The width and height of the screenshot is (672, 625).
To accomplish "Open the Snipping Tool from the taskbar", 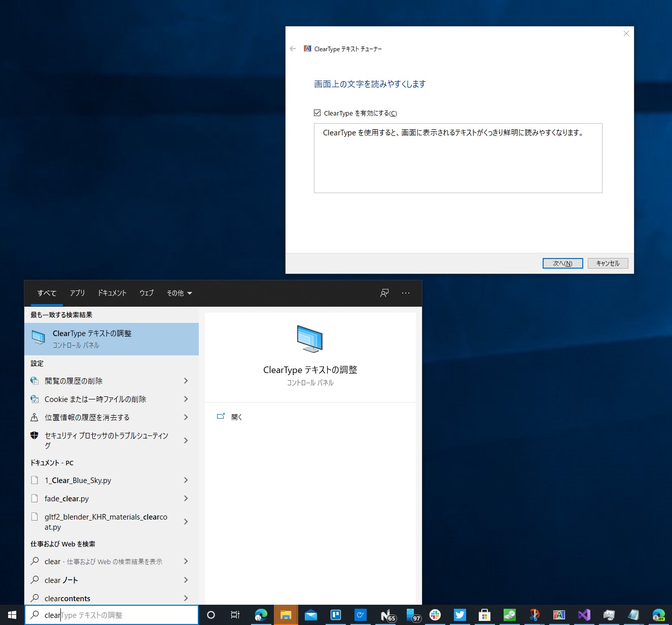I will point(534,615).
